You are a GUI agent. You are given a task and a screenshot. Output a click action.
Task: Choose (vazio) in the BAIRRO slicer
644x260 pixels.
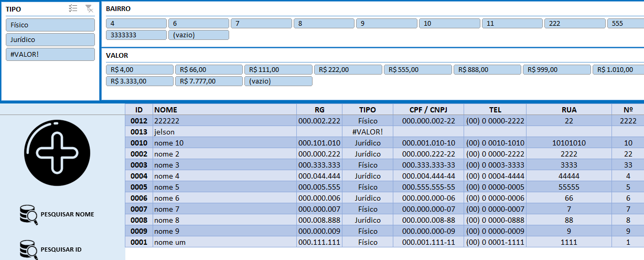coord(199,35)
